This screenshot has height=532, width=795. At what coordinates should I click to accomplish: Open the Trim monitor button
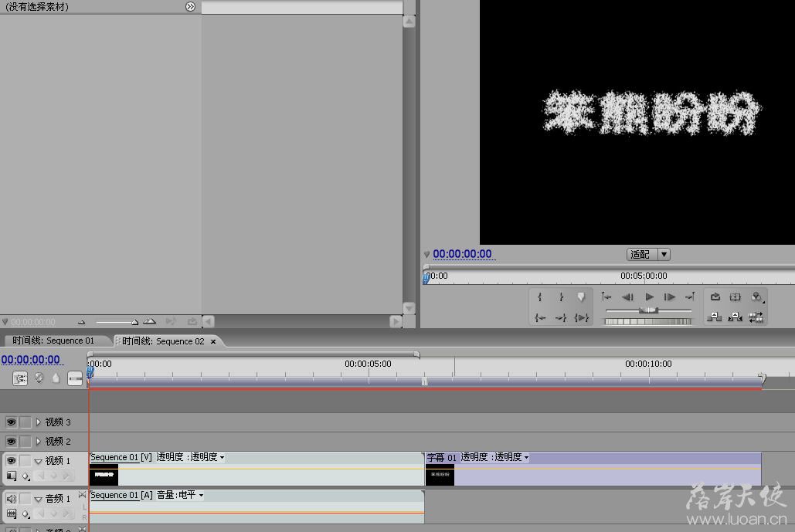[x=756, y=317]
